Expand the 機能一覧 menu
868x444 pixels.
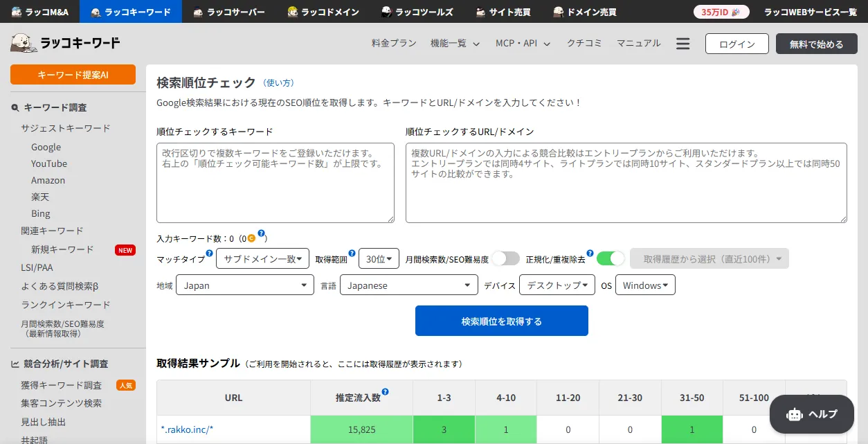[x=455, y=44]
